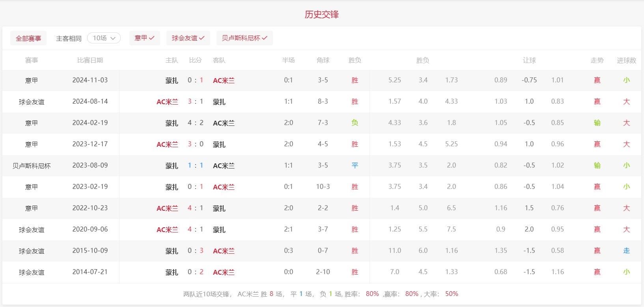Click the 负 result icon for 2024-02-19
This screenshot has width=644, height=307.
point(355,123)
